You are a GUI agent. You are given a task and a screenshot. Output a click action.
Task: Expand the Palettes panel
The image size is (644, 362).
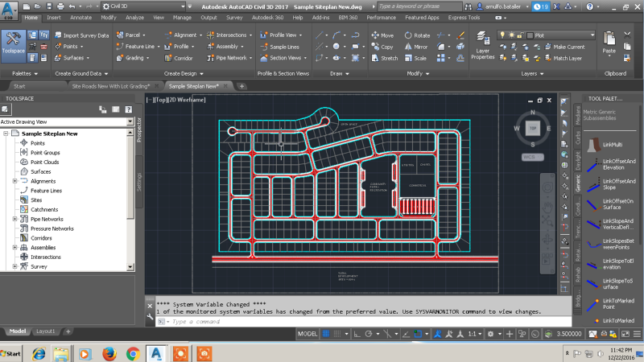25,73
